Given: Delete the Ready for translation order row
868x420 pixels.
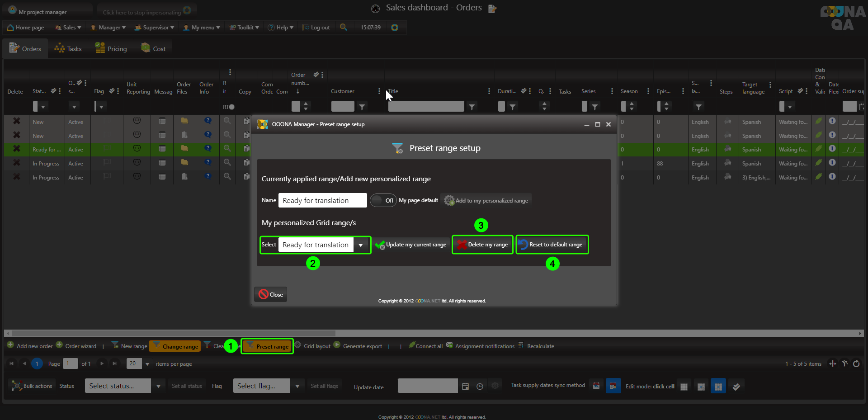Looking at the screenshot, I should 17,149.
